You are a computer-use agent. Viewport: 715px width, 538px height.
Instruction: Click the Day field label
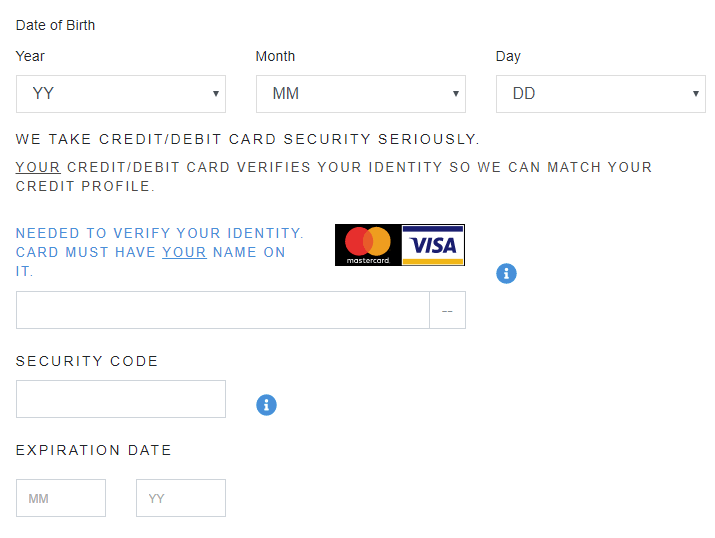click(x=508, y=56)
